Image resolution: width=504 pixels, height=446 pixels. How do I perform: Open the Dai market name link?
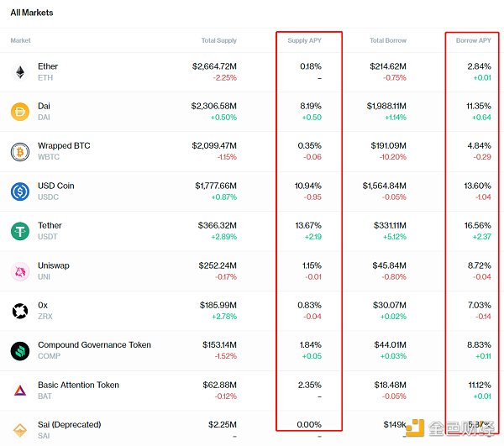point(44,106)
